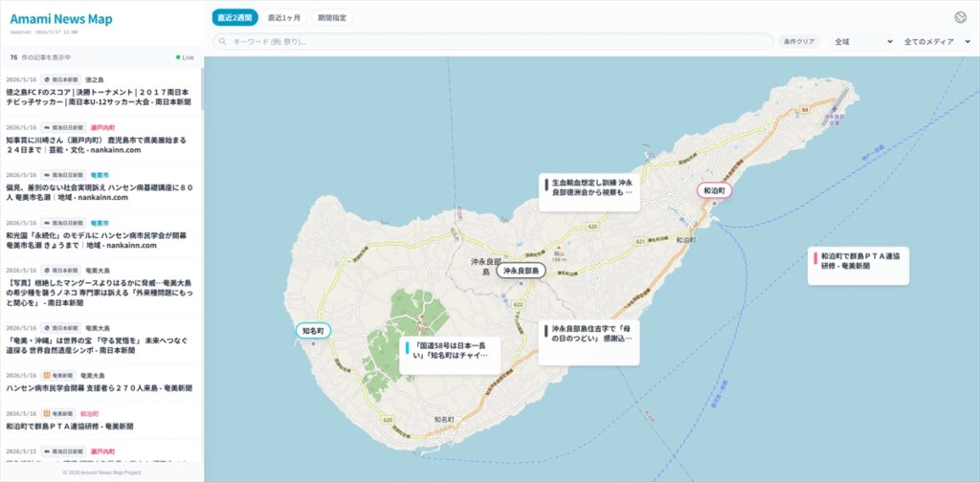Click the article list vertical scrollbar
This screenshot has width=980, height=482.
coord(202,89)
